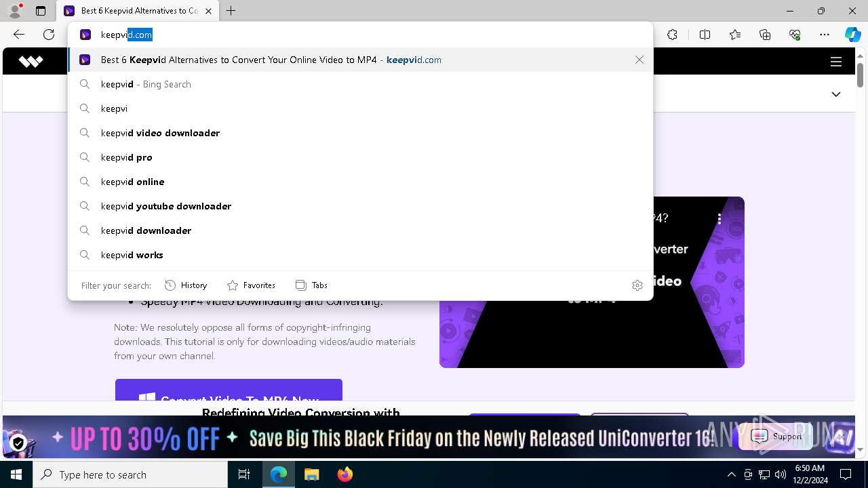Open the Extensions puzzle icon
Image resolution: width=868 pixels, height=488 pixels.
coord(672,35)
